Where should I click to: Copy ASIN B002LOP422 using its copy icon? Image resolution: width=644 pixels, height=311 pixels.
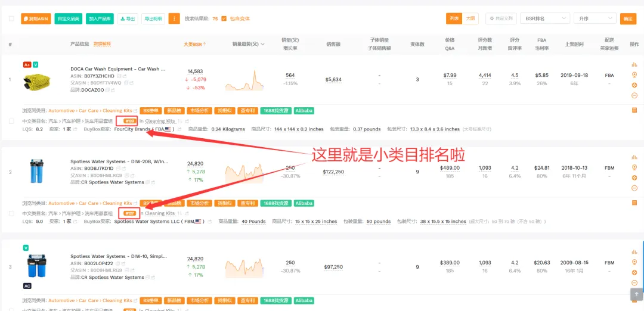tap(118, 263)
